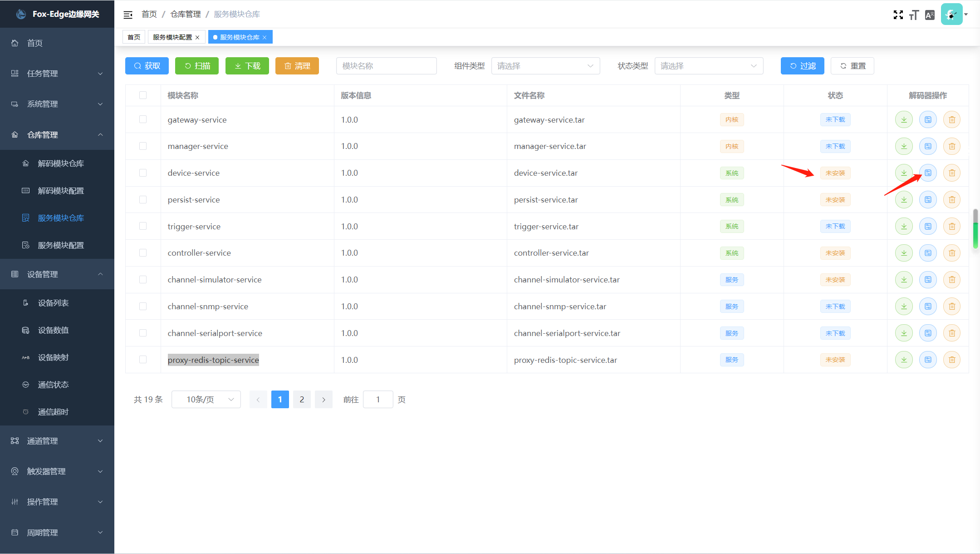
Task: Install icon for channel-serialport-service row
Action: coord(928,333)
